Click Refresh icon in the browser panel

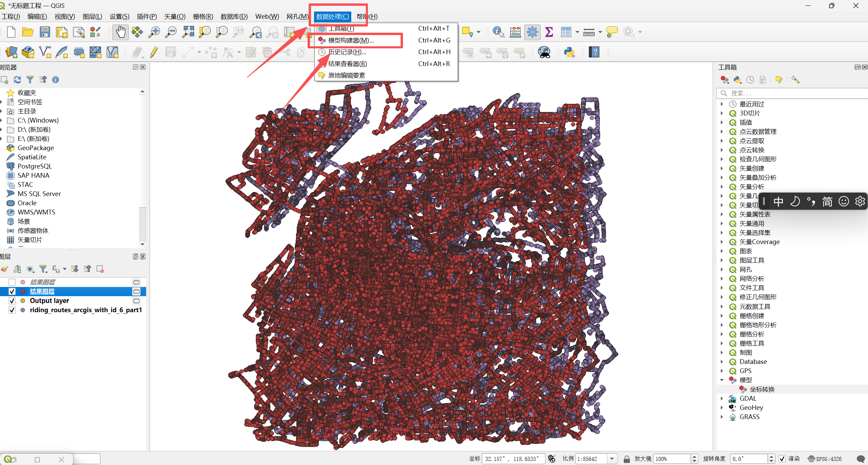(x=17, y=80)
